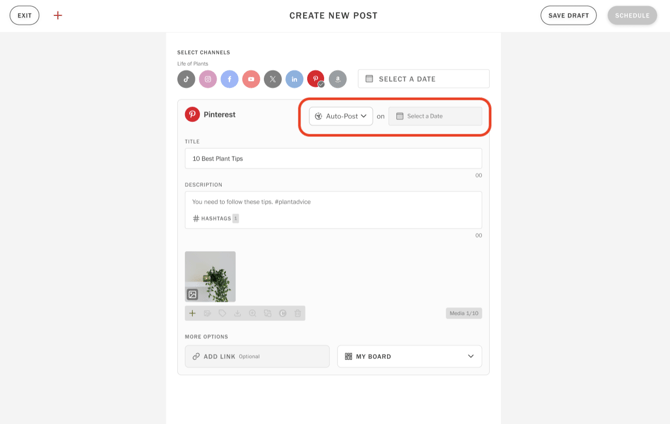Select the LinkedIn channel icon
Screen dimensions: 670x424
[x=294, y=79]
